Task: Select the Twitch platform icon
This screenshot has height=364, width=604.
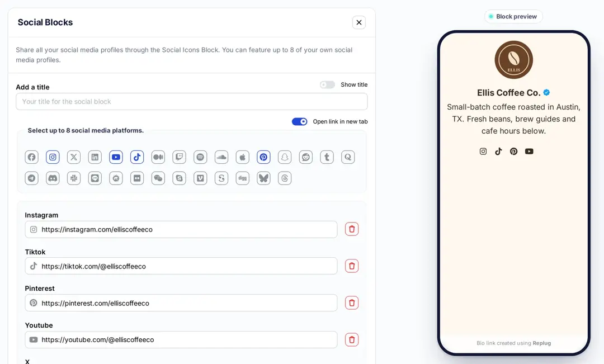Action: tap(179, 157)
